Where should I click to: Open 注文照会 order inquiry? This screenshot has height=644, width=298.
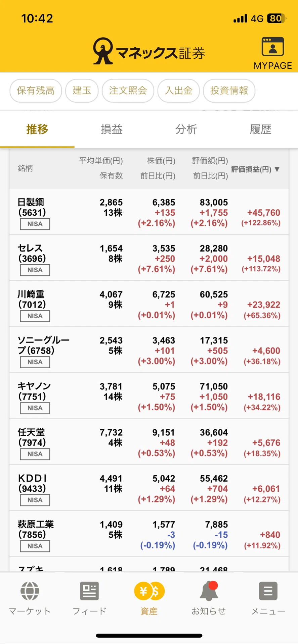click(128, 91)
